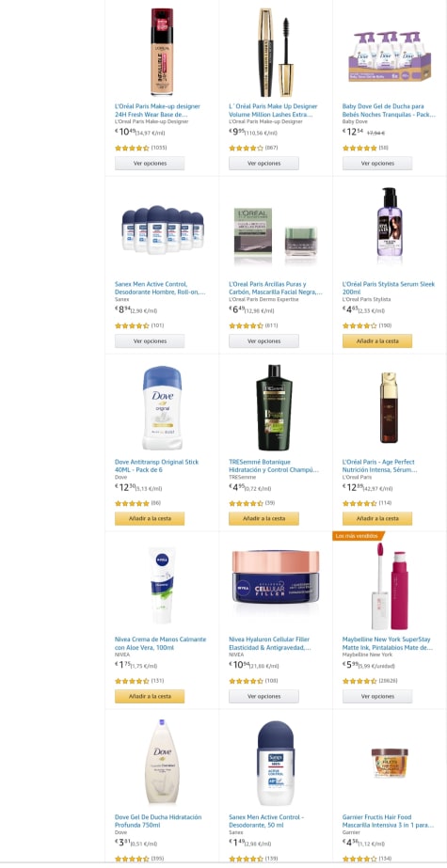Viewport: 447px width, 868px height.
Task: Add L'Oréal Stylista Serum Sleek to basket
Action: [x=377, y=341]
